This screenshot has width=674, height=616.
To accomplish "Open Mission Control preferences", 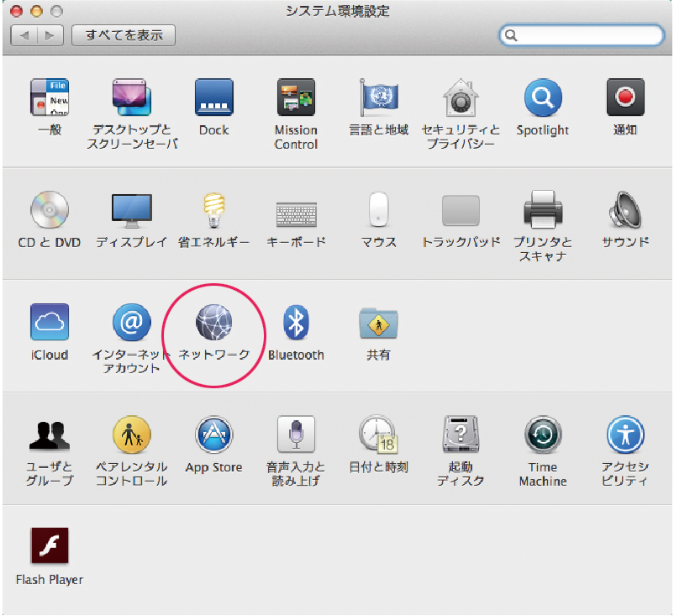I will (x=296, y=97).
